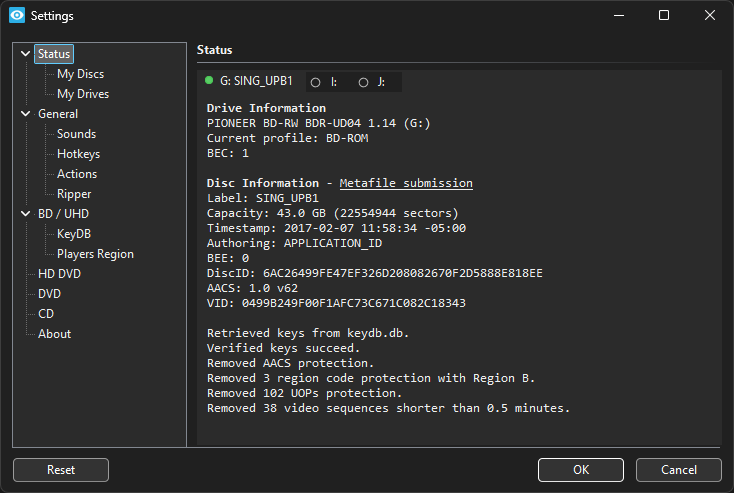734x493 pixels.
Task: Click the VID value line
Action: click(x=337, y=303)
